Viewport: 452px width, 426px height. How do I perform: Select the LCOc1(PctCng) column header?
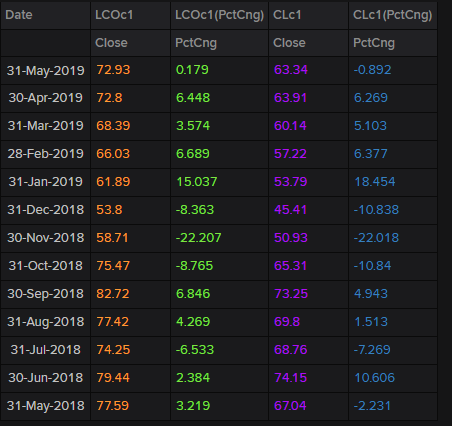[219, 15]
